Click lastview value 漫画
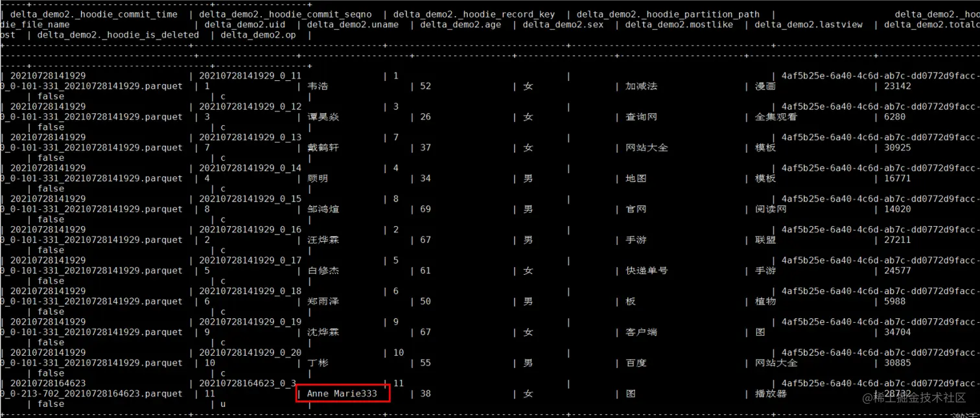Screen dimensions: 980x418 coord(765,86)
